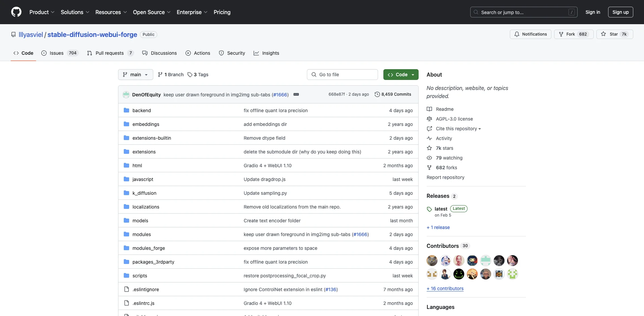This screenshot has height=316, width=644.
Task: Open stable-diffusion-webui-forge repository link
Action: tap(92, 35)
